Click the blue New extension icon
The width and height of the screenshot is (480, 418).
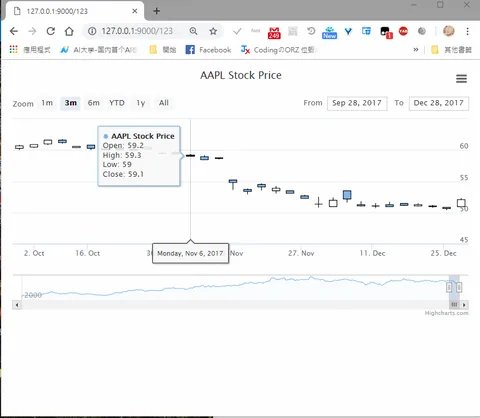[x=329, y=33]
